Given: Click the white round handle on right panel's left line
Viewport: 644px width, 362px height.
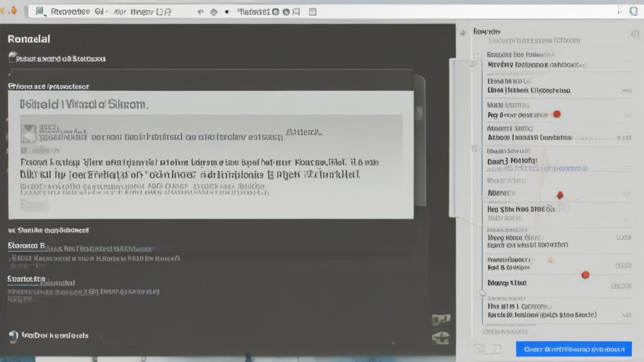Looking at the screenshot, I should pyautogui.click(x=482, y=293).
